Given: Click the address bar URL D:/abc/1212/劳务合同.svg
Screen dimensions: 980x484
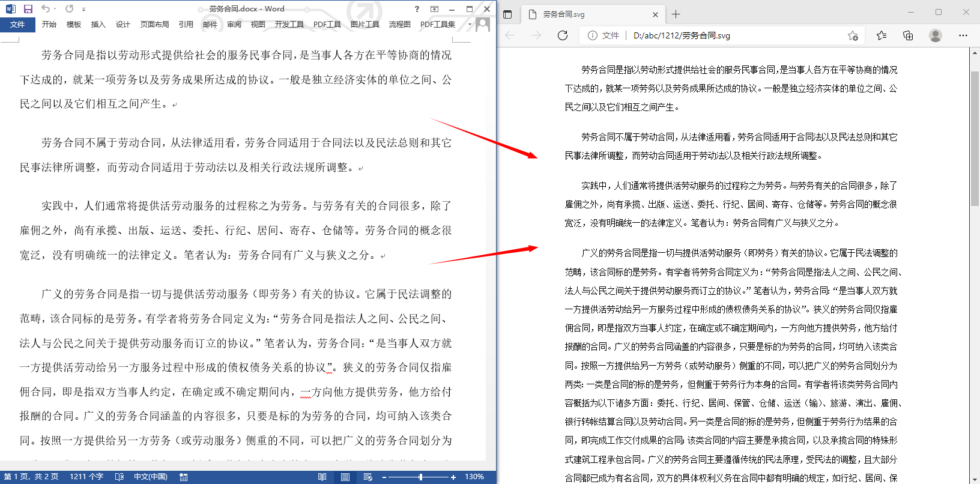Looking at the screenshot, I should click(682, 35).
